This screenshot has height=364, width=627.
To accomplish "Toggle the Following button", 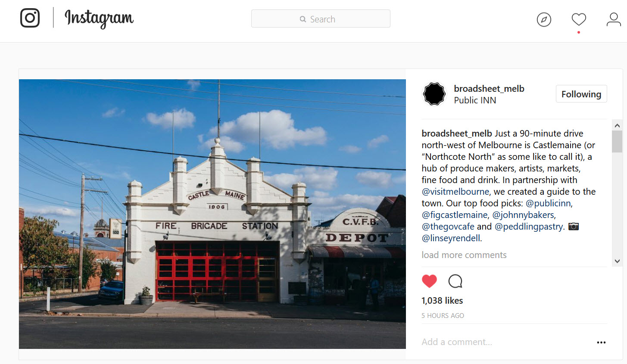I will click(x=581, y=94).
